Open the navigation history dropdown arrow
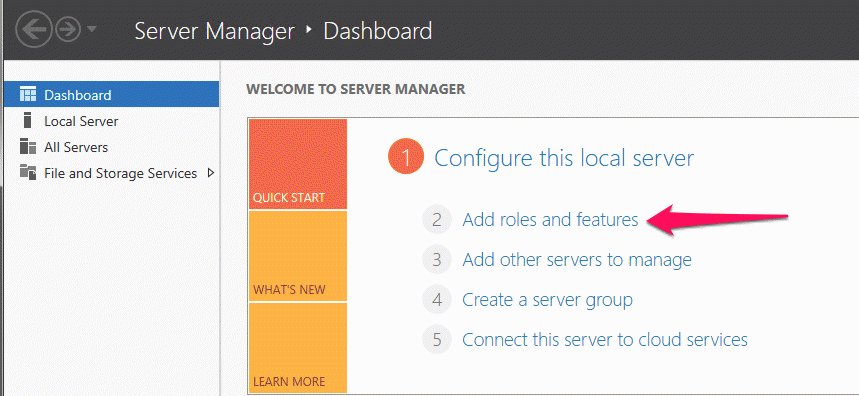The width and height of the screenshot is (859, 396). pos(91,28)
